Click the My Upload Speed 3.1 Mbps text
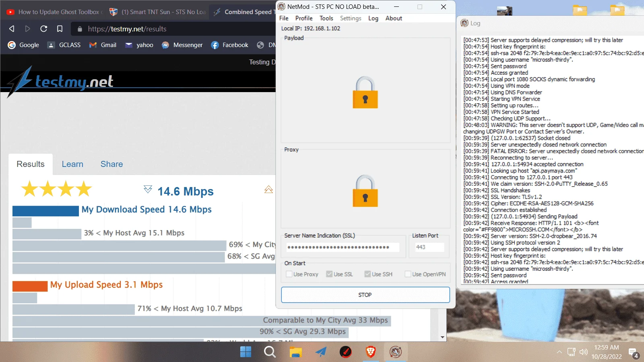The image size is (644, 362). (x=106, y=285)
